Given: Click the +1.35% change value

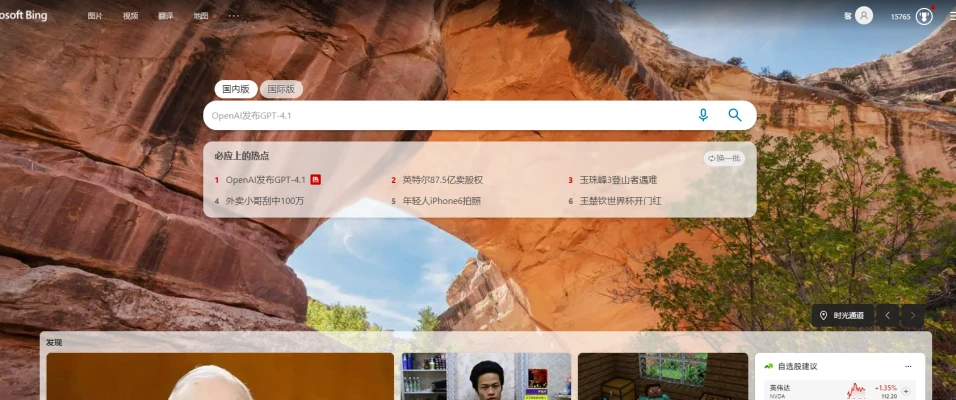Looking at the screenshot, I should (x=885, y=388).
